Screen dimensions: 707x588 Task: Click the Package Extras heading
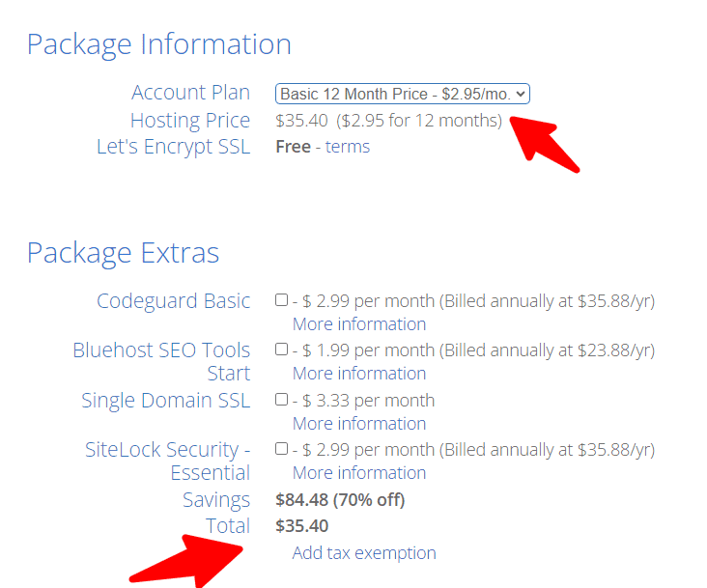[x=123, y=253]
